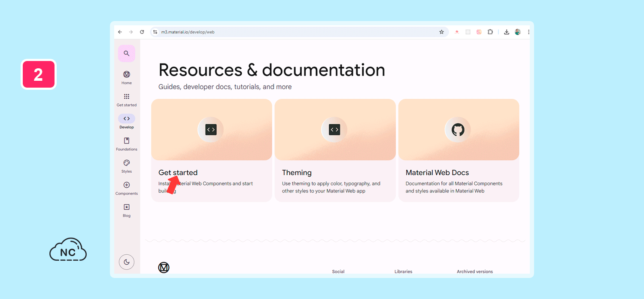Image resolution: width=644 pixels, height=299 pixels.
Task: Go to Home in the sidebar
Action: [x=127, y=77]
